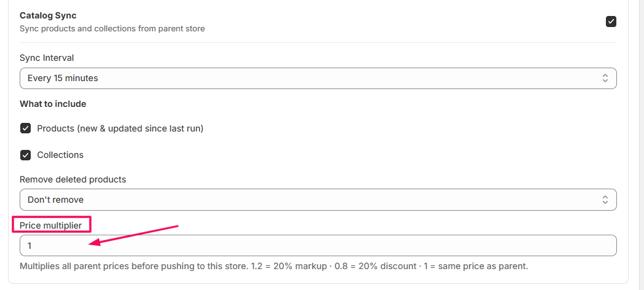Click the chevron icon beside Don't remove
Viewport: 644px width, 290px height.
[605, 200]
